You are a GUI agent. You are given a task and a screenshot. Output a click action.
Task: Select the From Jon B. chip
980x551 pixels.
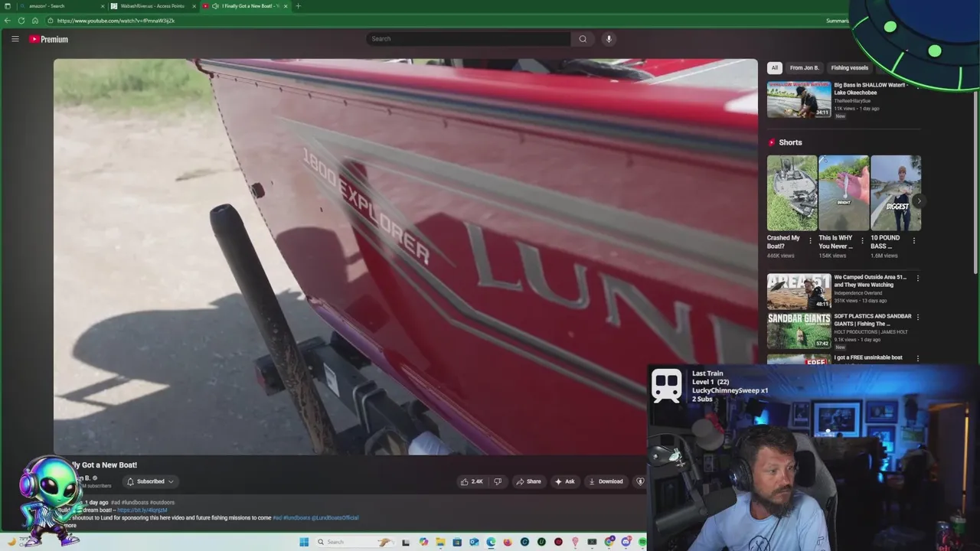(804, 67)
